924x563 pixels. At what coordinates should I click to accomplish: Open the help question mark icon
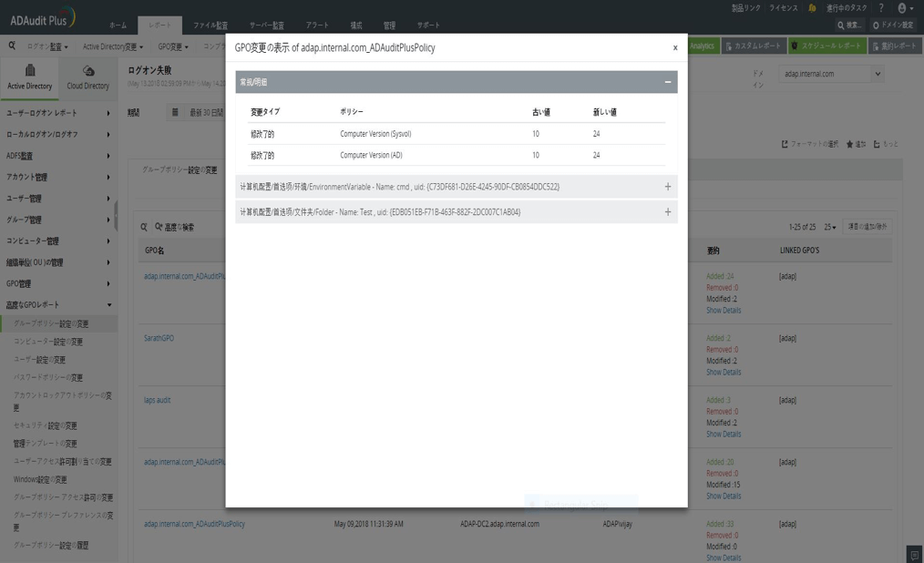(x=881, y=7)
